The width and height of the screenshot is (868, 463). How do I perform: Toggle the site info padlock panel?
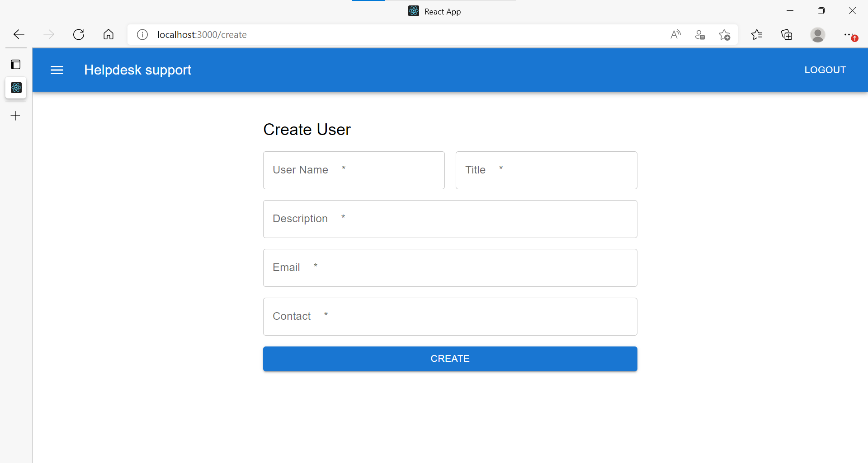(x=142, y=34)
